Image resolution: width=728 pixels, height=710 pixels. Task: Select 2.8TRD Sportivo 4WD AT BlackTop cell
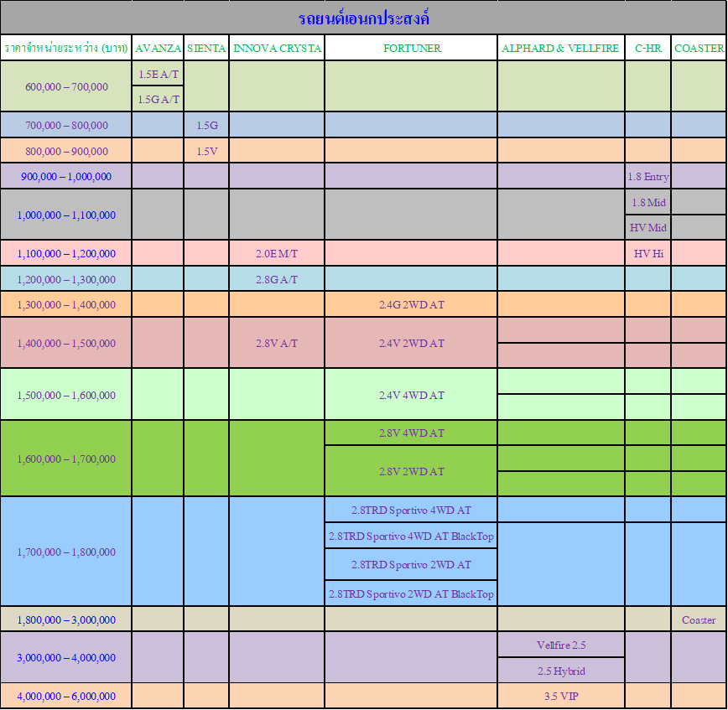[411, 536]
